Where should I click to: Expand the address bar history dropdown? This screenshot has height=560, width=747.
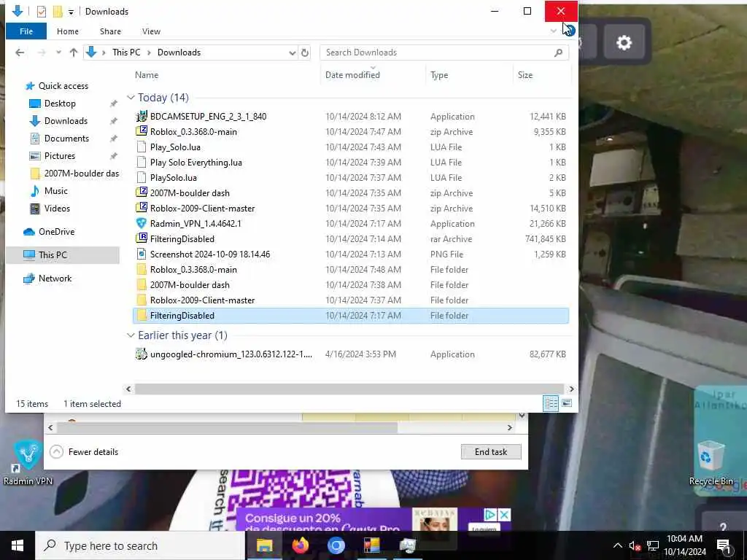pos(292,52)
